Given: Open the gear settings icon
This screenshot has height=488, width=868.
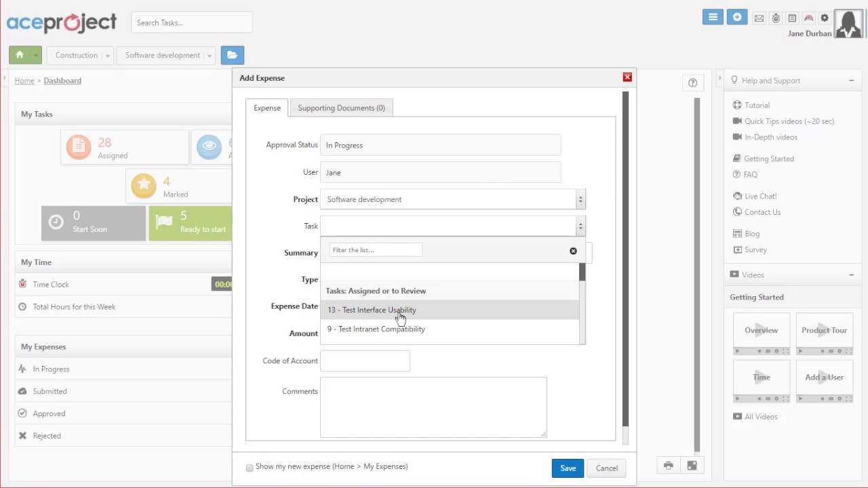Looking at the screenshot, I should point(825,18).
